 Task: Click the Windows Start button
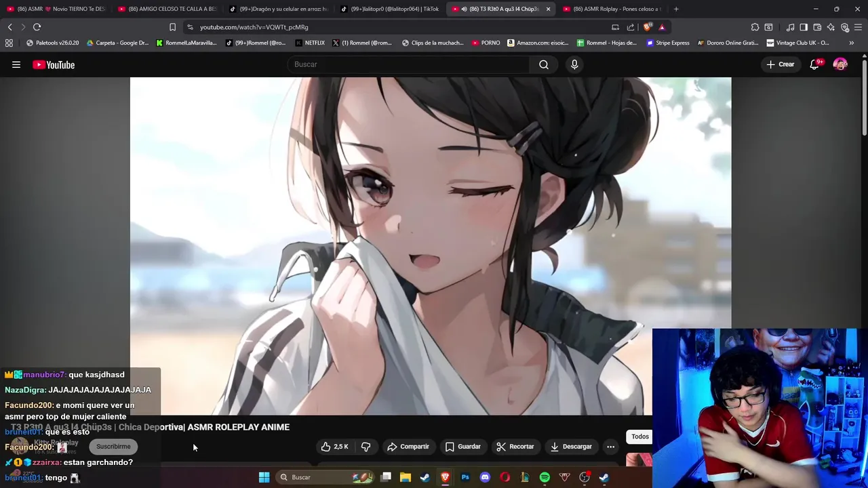tap(264, 477)
